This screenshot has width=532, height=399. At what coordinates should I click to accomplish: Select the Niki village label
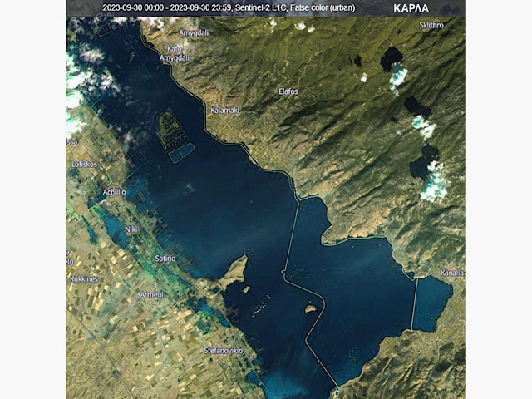tap(131, 229)
